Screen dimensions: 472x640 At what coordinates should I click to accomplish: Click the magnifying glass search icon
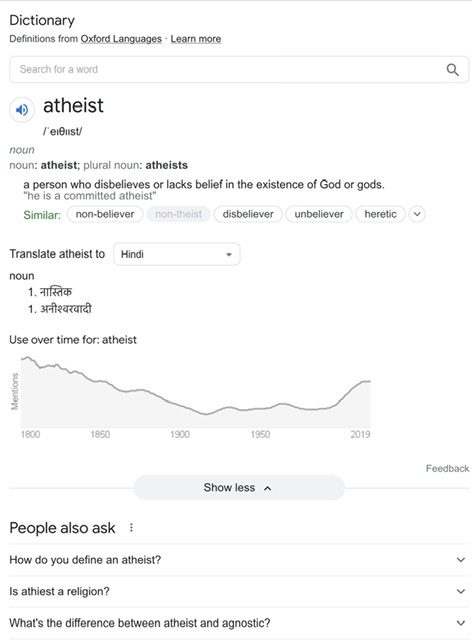click(x=452, y=70)
